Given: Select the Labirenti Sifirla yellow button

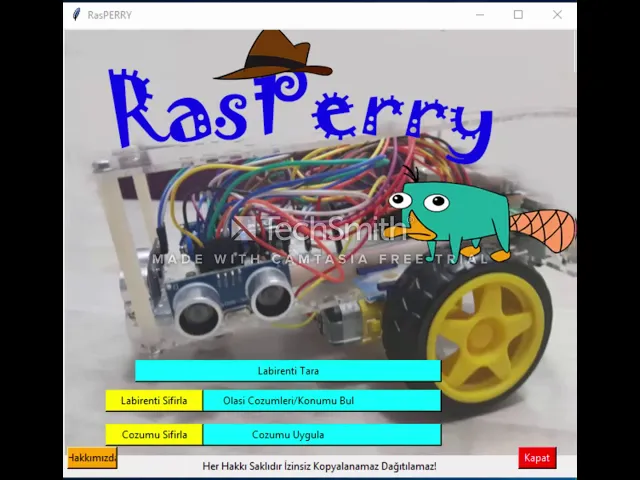Looking at the screenshot, I should pyautogui.click(x=154, y=400).
